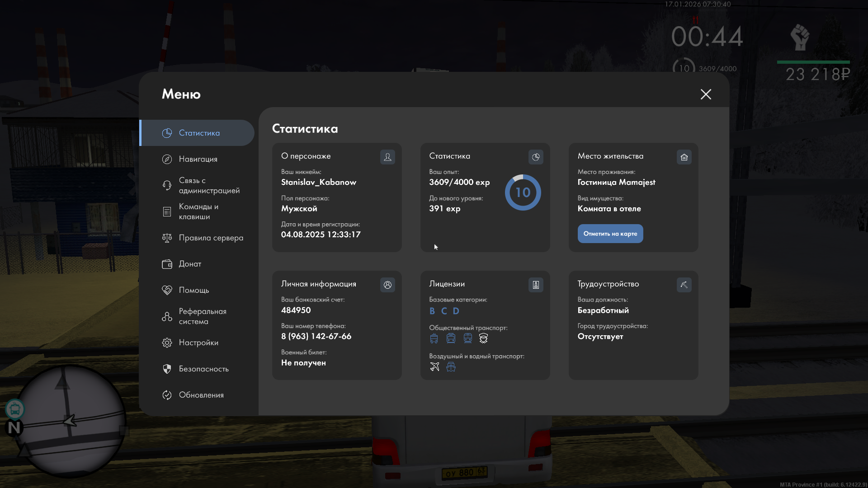Click the pie chart icon in Статистика card
The height and width of the screenshot is (488, 868).
536,157
